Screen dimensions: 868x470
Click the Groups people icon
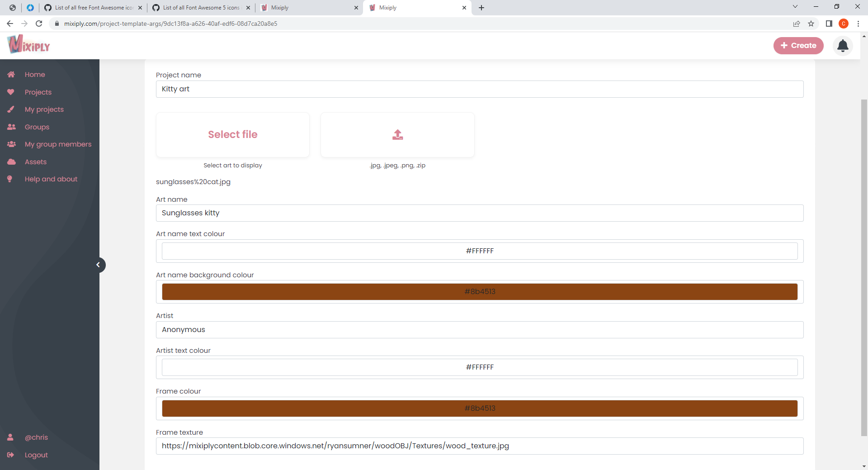click(11, 127)
